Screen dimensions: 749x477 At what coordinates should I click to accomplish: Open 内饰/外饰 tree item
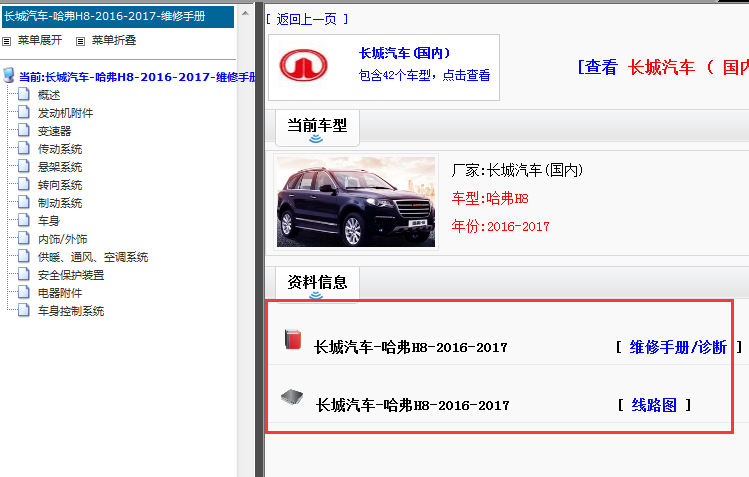click(x=63, y=239)
